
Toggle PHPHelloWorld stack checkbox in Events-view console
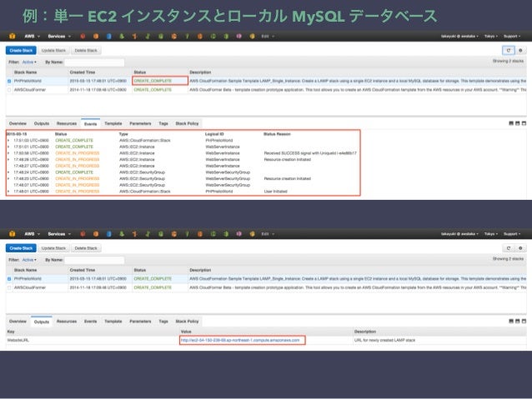(9, 81)
